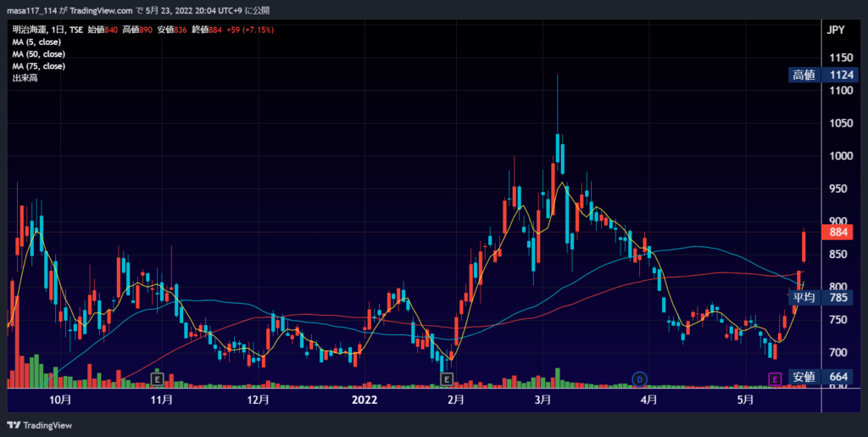Click the 3月 time axis label
Viewport: 868px width, 437px height.
[543, 400]
